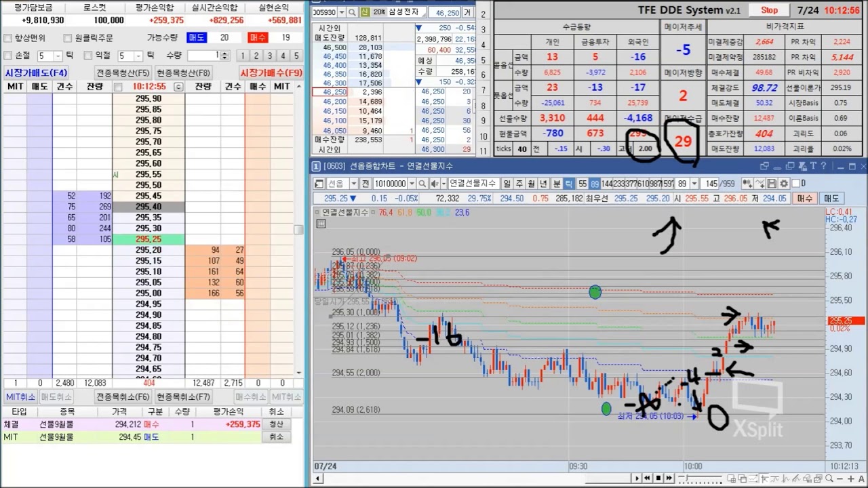Screen dimensions: 868x488
Task: Toggle the 항상맨위 checkbox
Action: (x=7, y=38)
